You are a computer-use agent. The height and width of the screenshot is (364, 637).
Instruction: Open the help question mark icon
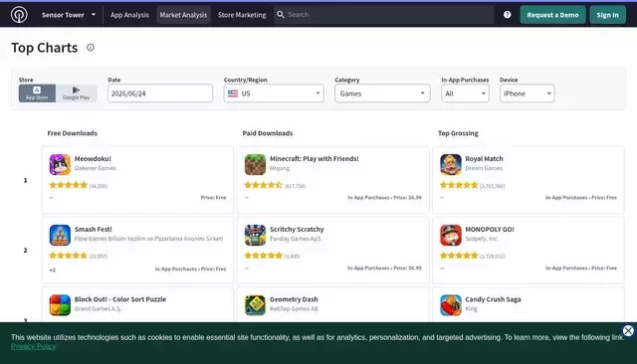point(507,15)
